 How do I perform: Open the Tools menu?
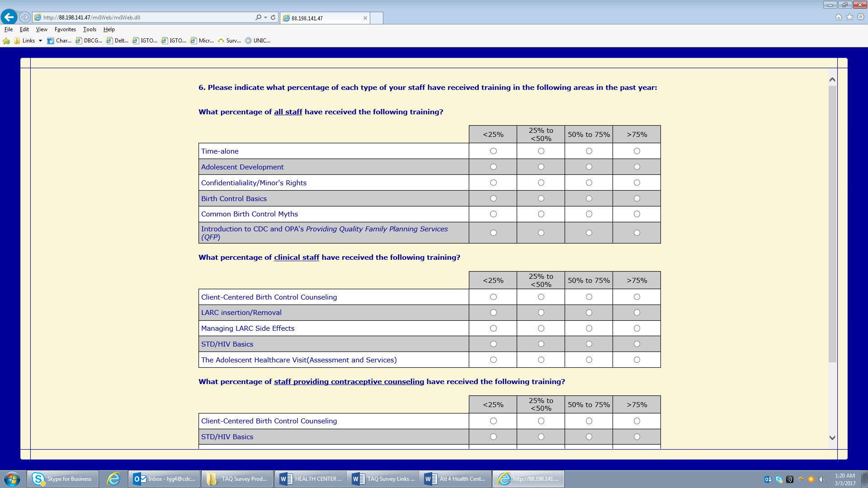click(x=90, y=29)
